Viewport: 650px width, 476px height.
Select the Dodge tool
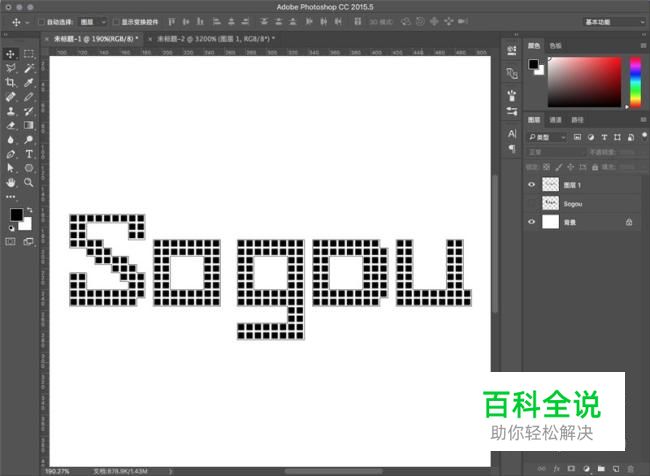[29, 140]
